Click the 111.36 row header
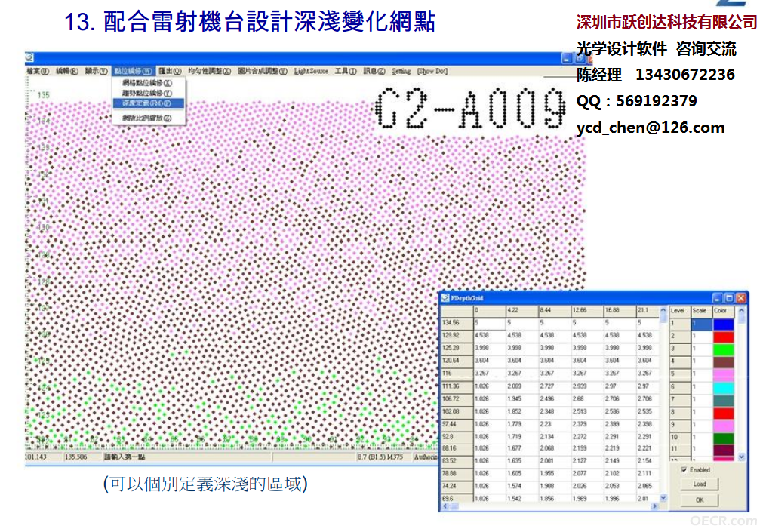This screenshot has height=532, width=766. coord(457,386)
